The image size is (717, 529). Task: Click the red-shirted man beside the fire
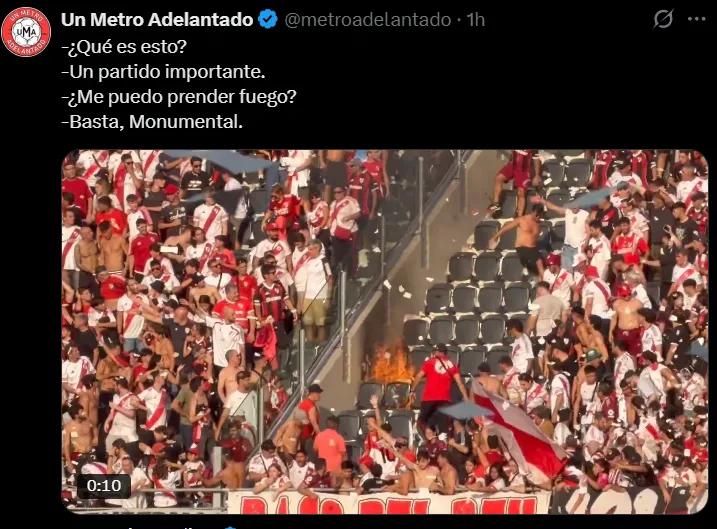[438, 384]
